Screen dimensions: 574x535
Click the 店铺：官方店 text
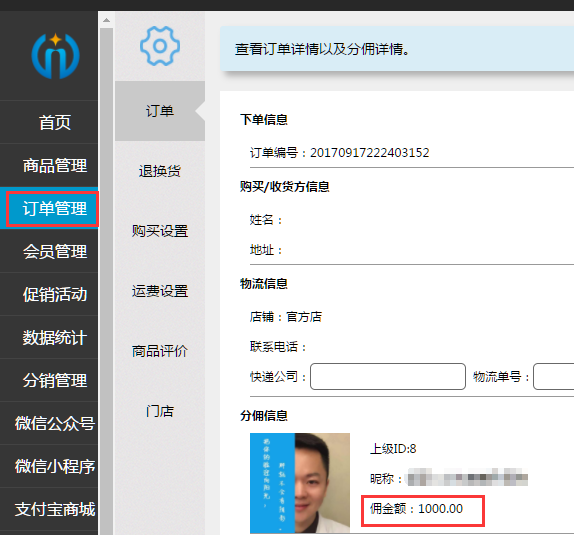click(286, 316)
